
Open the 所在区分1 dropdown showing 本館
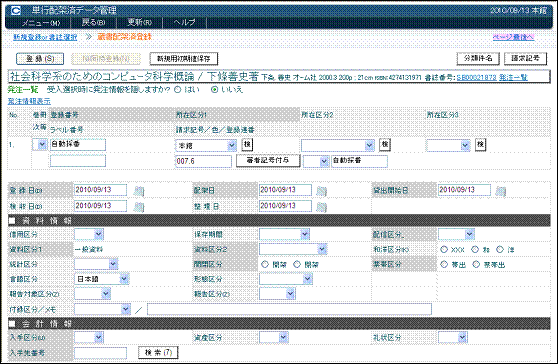pyautogui.click(x=206, y=145)
